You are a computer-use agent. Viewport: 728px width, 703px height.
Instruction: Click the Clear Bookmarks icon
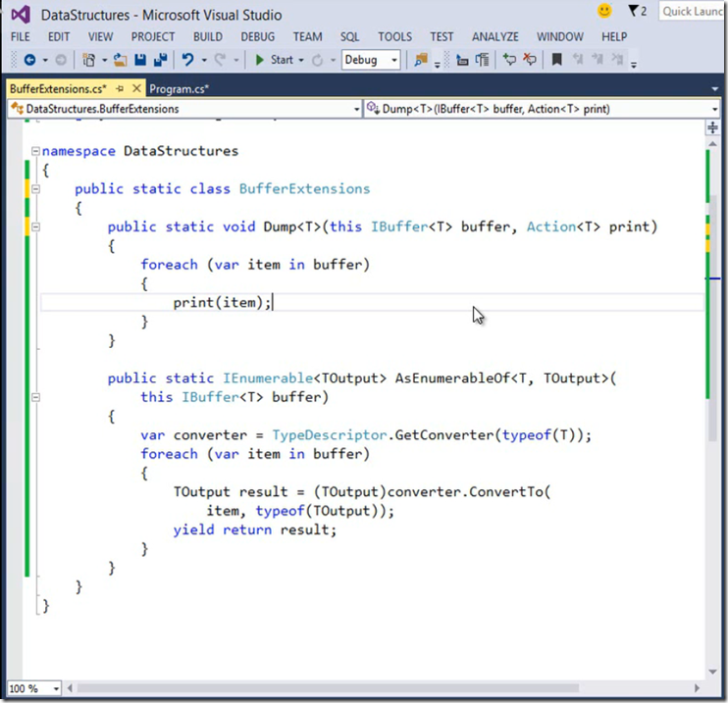pos(617,60)
